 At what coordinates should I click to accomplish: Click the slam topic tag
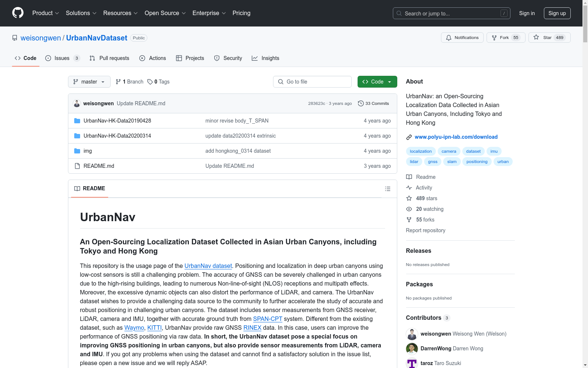(x=452, y=162)
